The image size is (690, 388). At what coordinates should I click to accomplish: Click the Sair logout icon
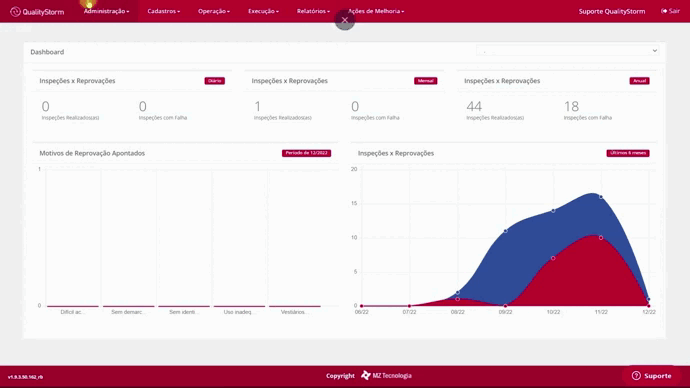point(664,11)
